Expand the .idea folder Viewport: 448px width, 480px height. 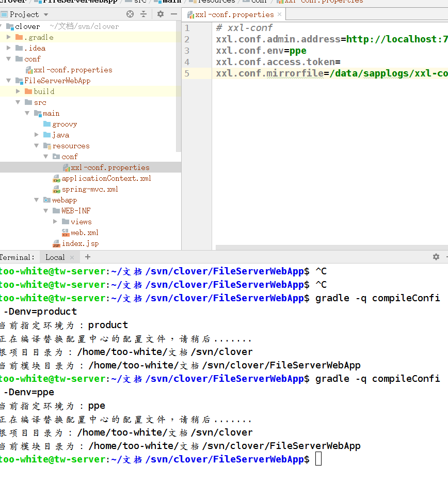click(x=9, y=48)
